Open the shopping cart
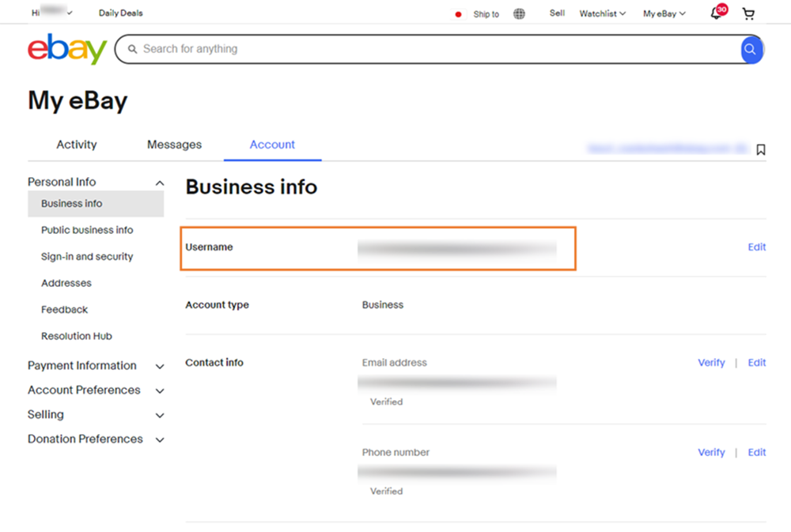 (748, 13)
